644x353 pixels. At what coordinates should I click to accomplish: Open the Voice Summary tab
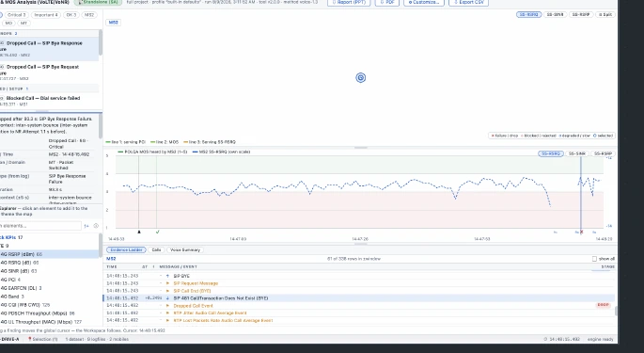click(x=185, y=249)
